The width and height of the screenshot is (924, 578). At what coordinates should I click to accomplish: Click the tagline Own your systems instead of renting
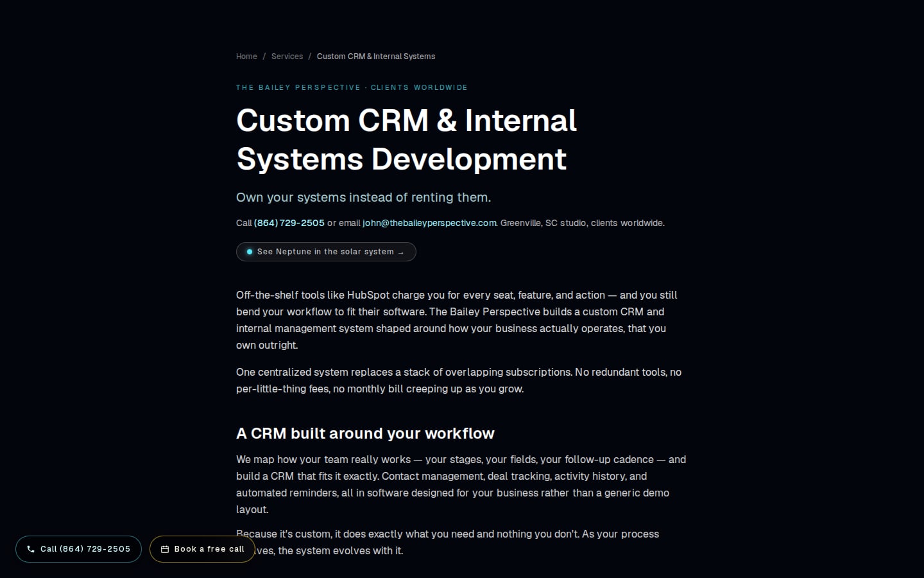363,197
